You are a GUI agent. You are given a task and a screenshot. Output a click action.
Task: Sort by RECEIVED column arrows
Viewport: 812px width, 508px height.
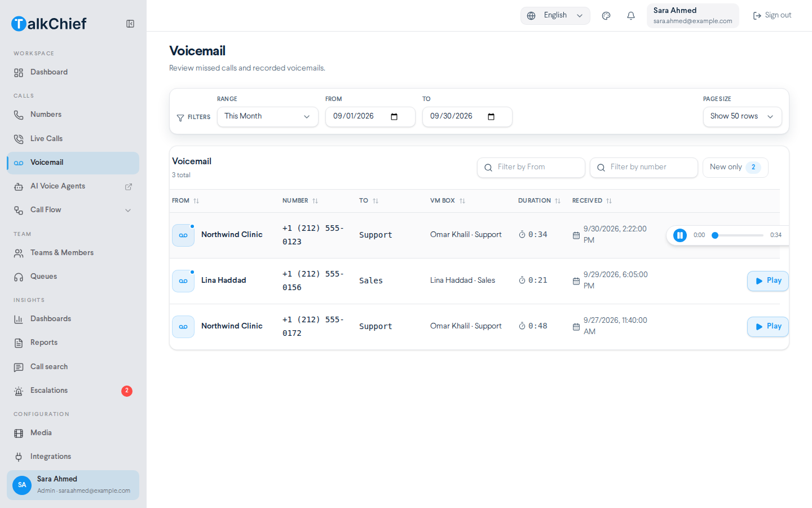click(x=609, y=201)
